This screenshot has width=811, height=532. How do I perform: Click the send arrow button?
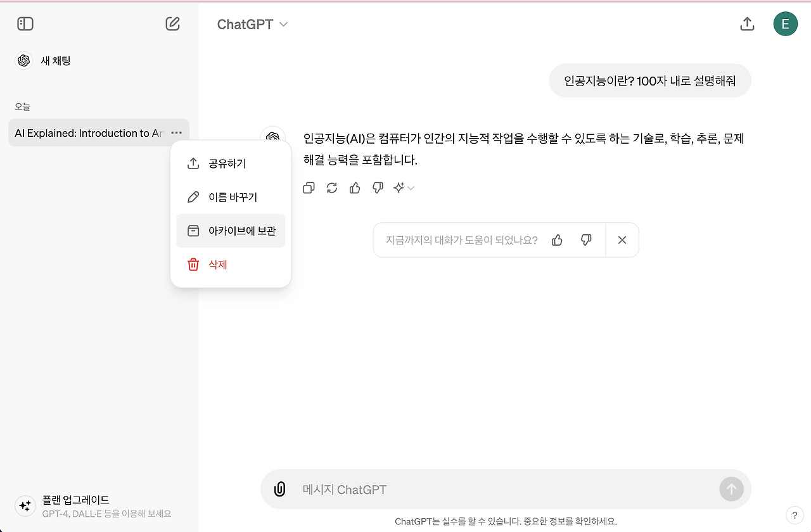pyautogui.click(x=731, y=490)
